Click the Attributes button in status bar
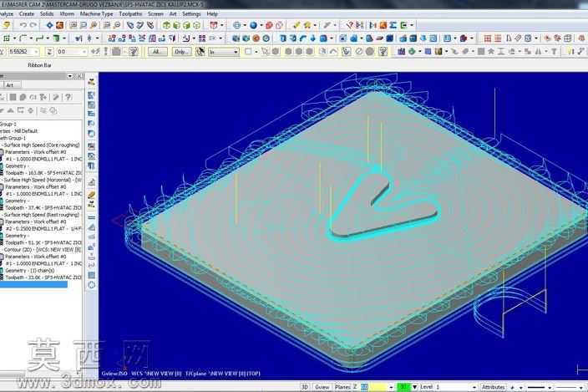The image size is (588, 392). pos(493,387)
